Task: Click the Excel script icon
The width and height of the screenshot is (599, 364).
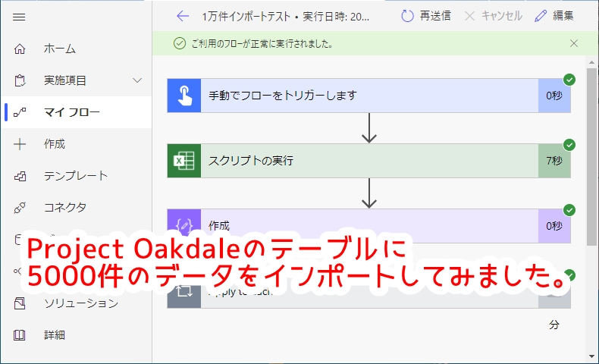Action: pos(184,161)
